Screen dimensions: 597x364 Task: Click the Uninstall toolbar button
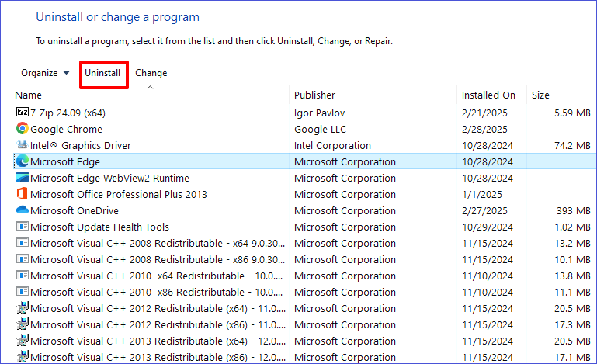coord(102,73)
